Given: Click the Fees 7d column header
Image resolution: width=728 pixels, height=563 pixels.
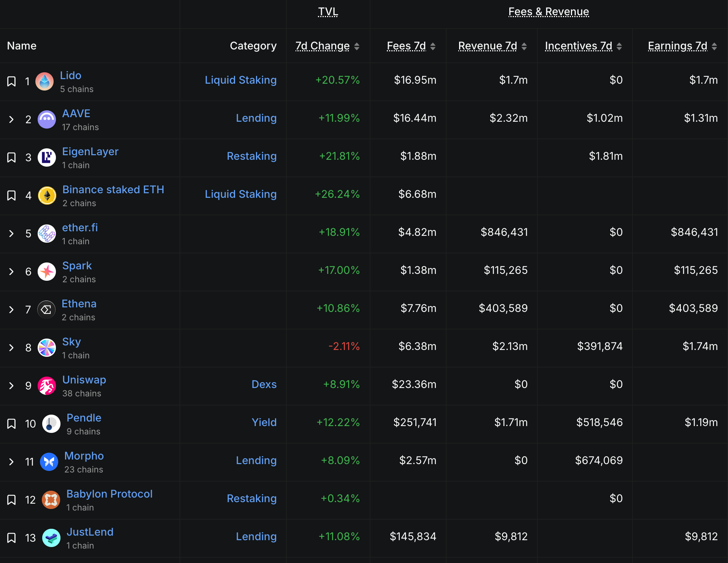Looking at the screenshot, I should (x=406, y=46).
